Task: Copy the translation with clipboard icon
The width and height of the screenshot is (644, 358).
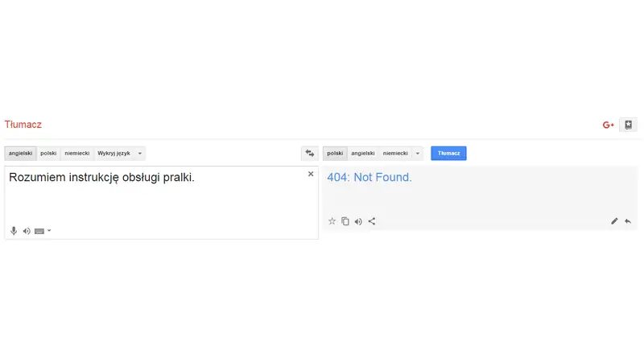Action: point(345,221)
